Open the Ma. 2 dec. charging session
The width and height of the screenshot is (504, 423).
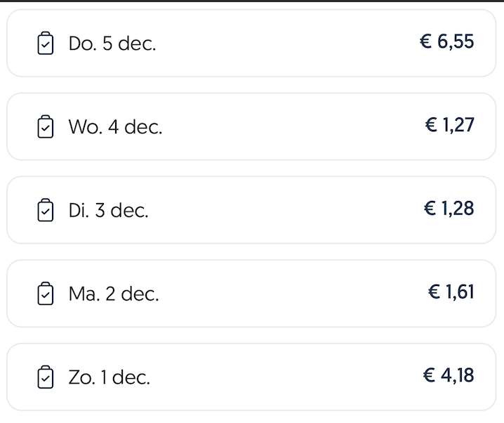(x=251, y=294)
